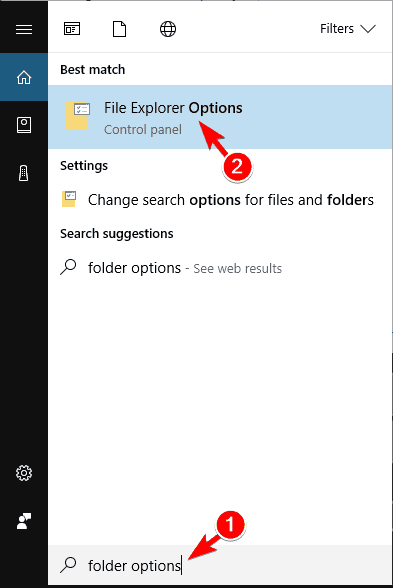The image size is (393, 588).
Task: Expand the Filters dropdown
Action: (x=347, y=29)
